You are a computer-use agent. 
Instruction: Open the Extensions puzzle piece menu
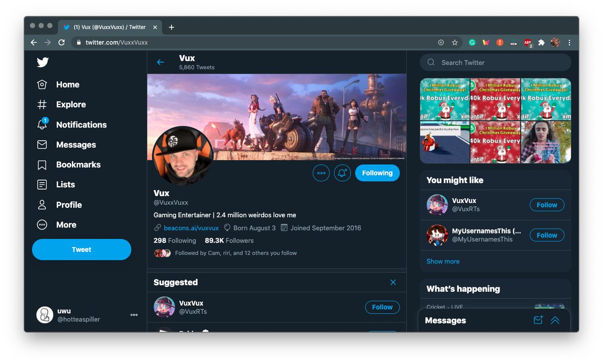click(541, 43)
